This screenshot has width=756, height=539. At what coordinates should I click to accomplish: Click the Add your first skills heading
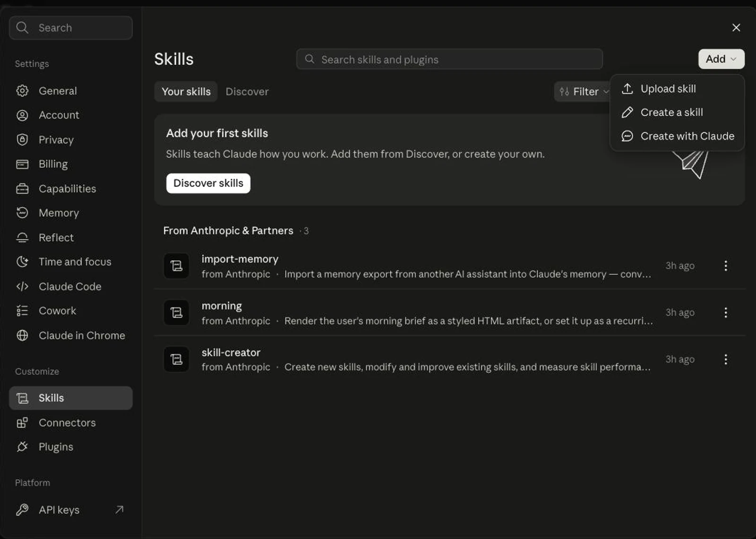[217, 133]
